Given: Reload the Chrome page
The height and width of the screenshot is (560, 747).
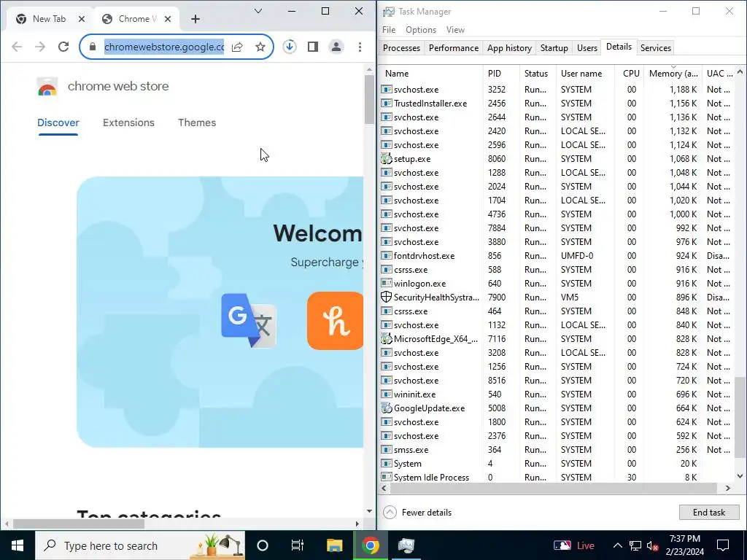Looking at the screenshot, I should 63,47.
